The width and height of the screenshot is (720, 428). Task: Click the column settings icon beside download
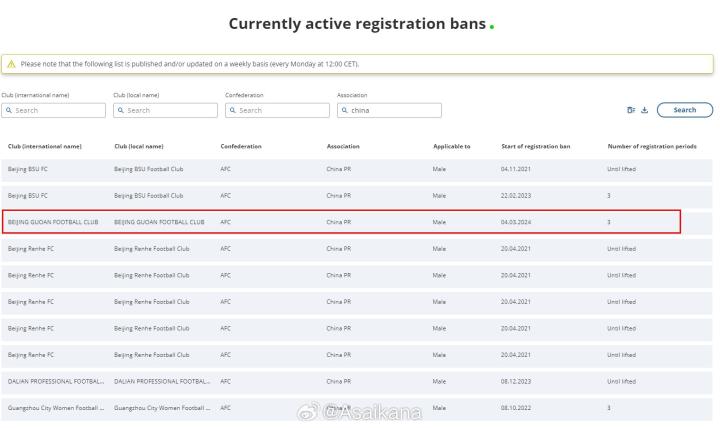[x=631, y=111]
